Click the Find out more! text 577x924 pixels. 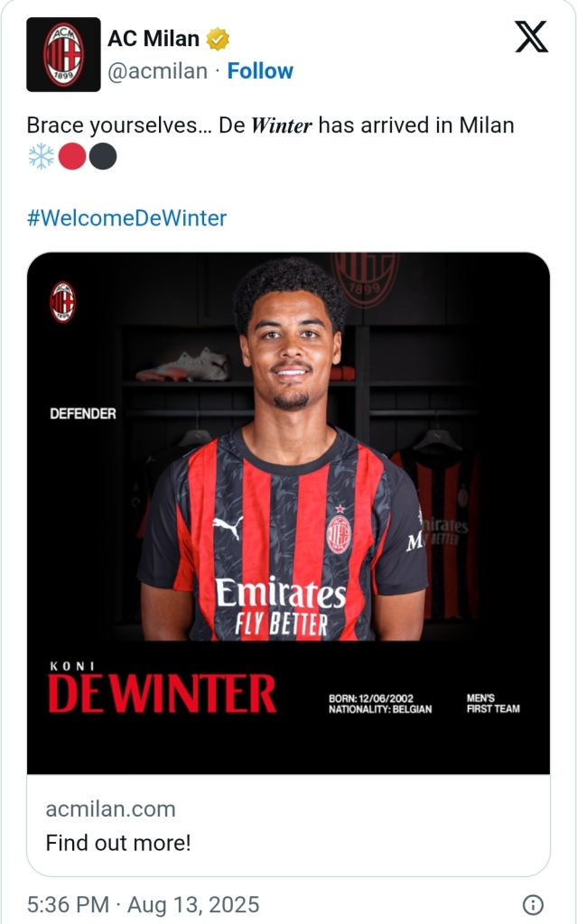pyautogui.click(x=118, y=843)
